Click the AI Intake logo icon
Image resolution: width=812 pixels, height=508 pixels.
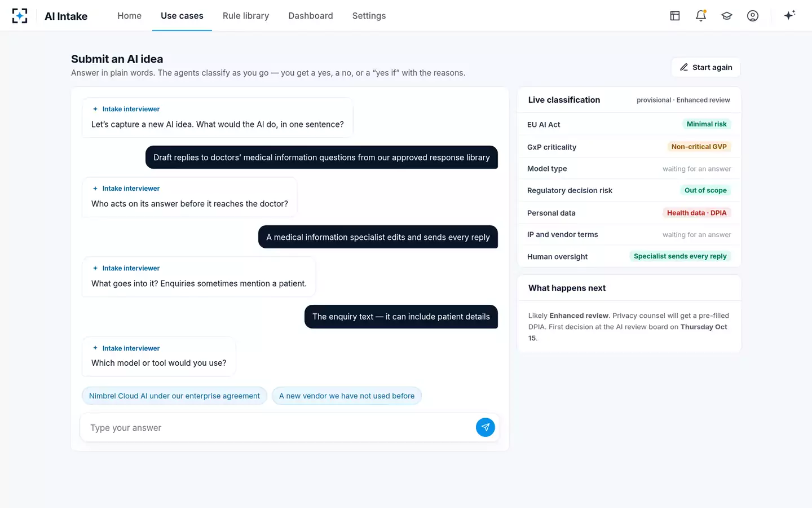(20, 16)
